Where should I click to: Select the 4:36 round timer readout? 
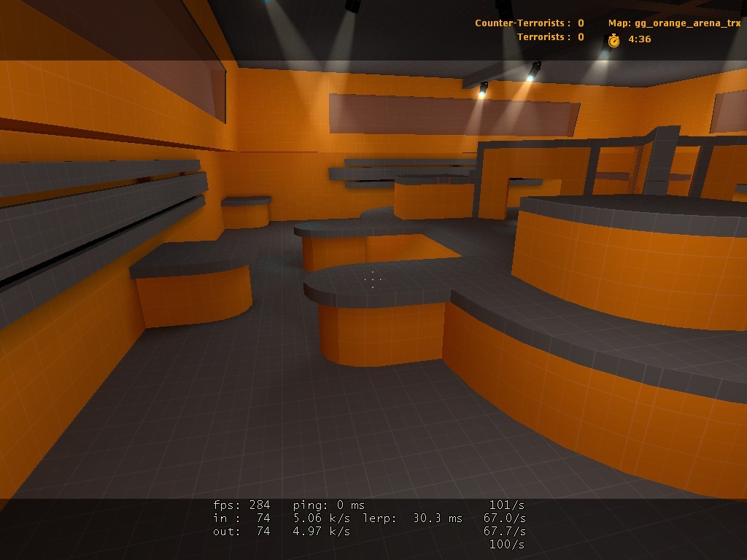639,39
